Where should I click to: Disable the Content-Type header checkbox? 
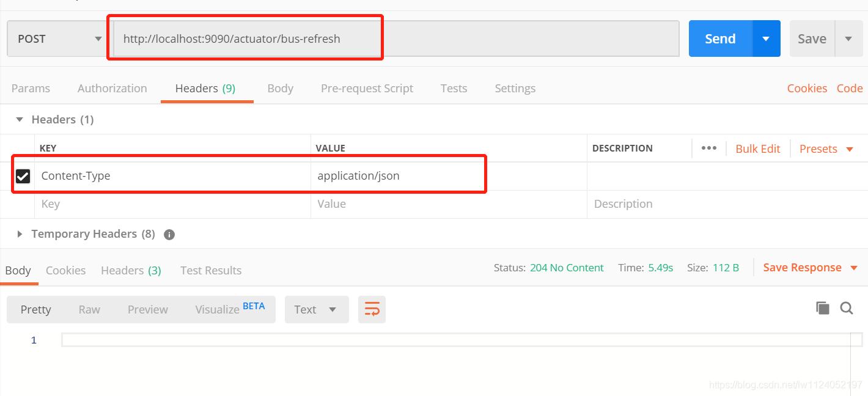[x=23, y=176]
